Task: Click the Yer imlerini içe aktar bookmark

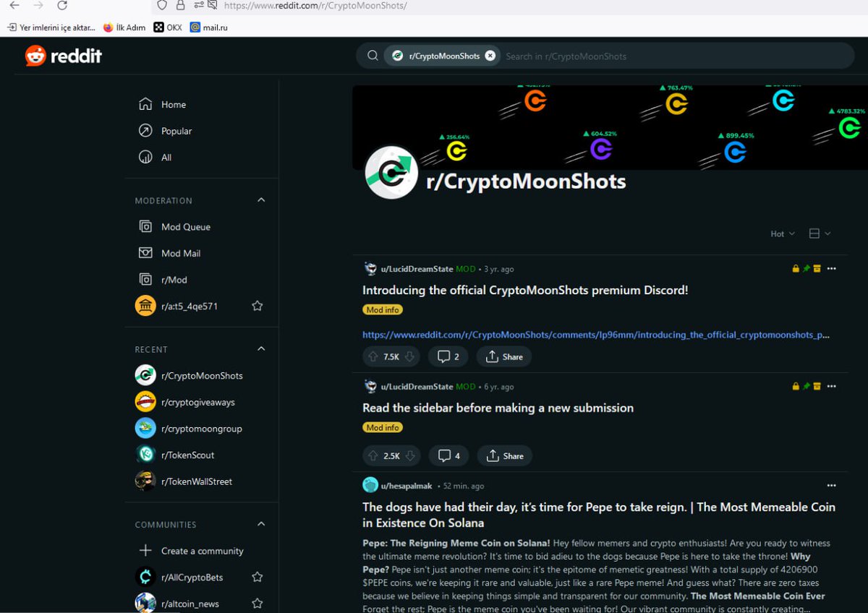Action: pyautogui.click(x=51, y=27)
